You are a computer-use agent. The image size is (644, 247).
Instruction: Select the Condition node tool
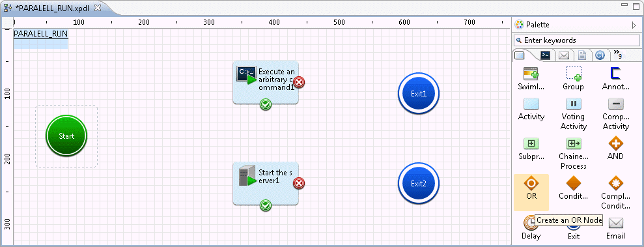(x=574, y=188)
